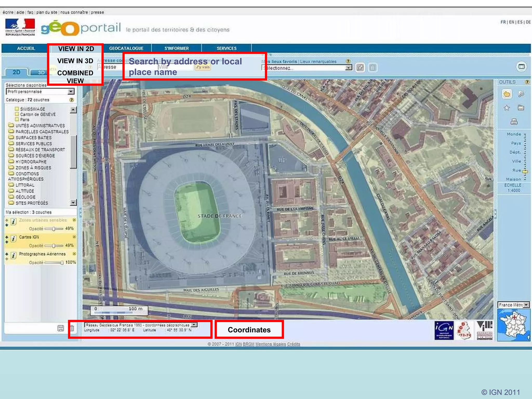Show info for Cartes IGN layer
The height and width of the screenshot is (399, 532).
pos(13,239)
